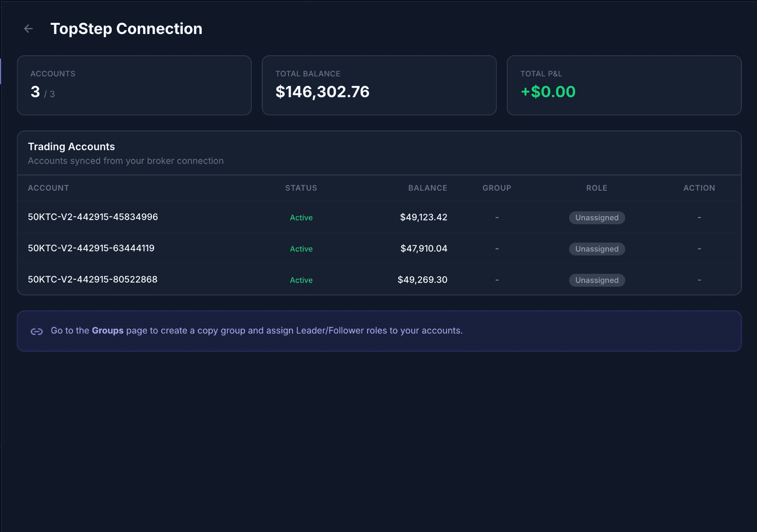Open the ACTION column dash for account 80522868
The height and width of the screenshot is (532, 757).
coord(699,280)
